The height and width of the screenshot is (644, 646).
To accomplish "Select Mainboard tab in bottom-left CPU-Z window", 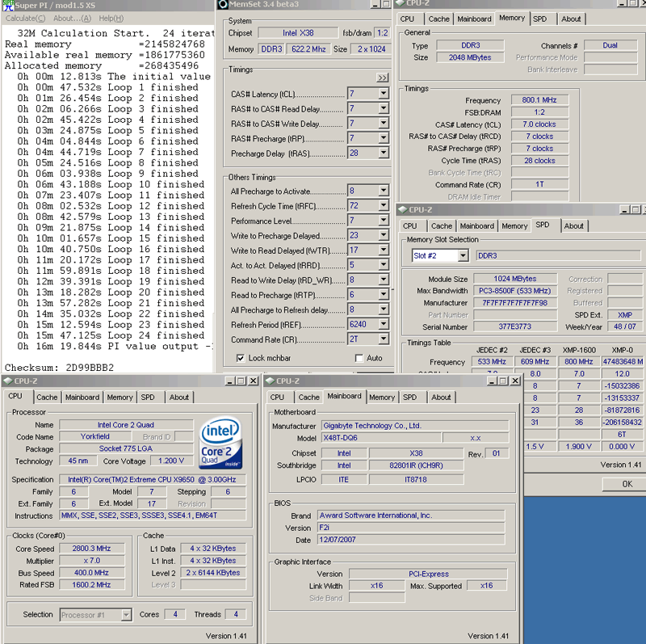I will point(82,398).
